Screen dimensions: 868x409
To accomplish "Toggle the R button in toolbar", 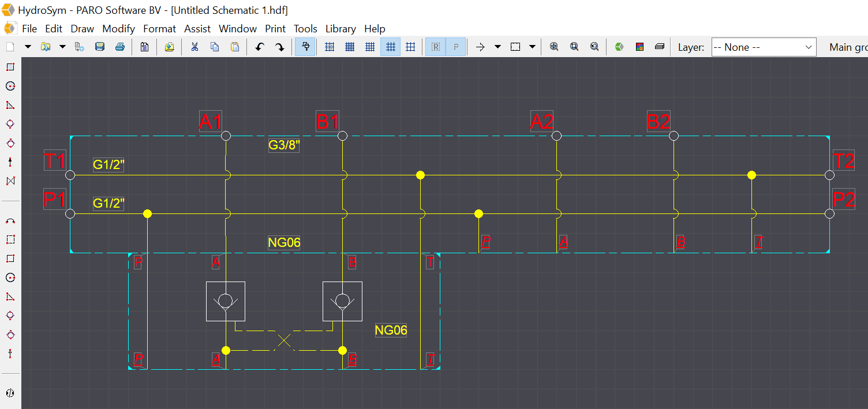I will 436,47.
